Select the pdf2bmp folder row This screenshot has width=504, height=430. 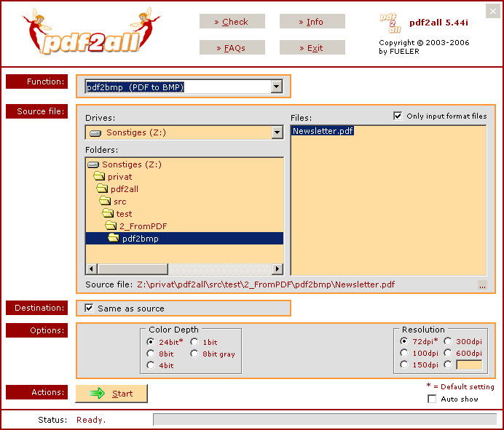(x=184, y=238)
